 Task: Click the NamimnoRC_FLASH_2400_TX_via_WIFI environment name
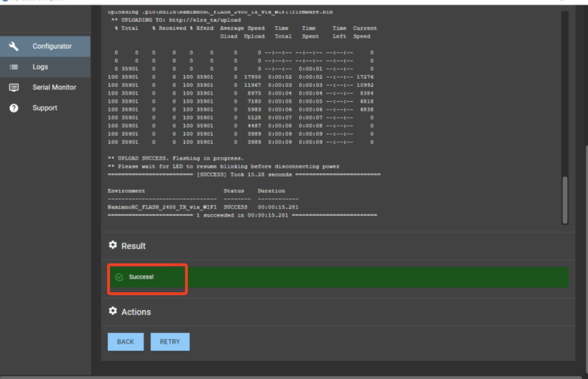click(162, 207)
